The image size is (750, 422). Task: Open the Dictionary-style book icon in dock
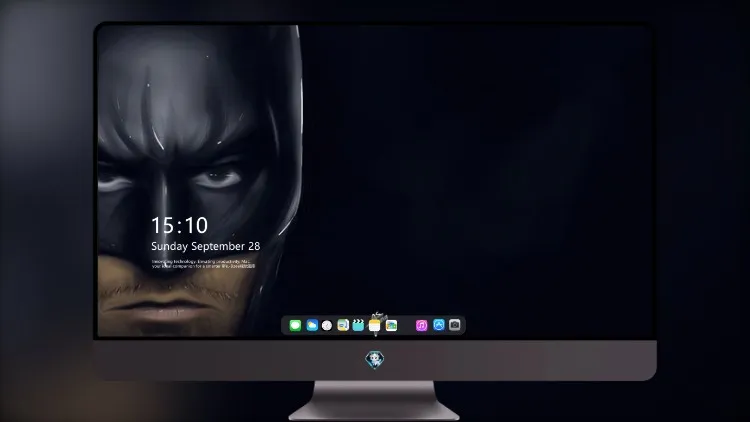pyautogui.click(x=343, y=325)
